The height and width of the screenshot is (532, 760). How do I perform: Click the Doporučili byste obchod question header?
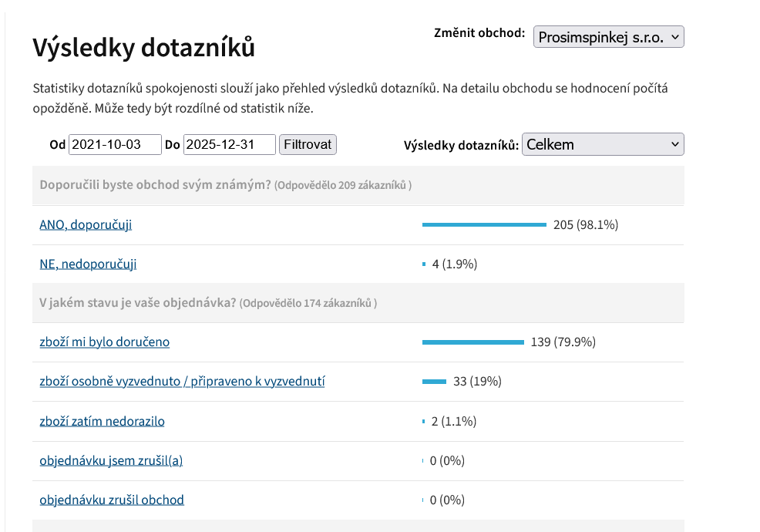[155, 185]
